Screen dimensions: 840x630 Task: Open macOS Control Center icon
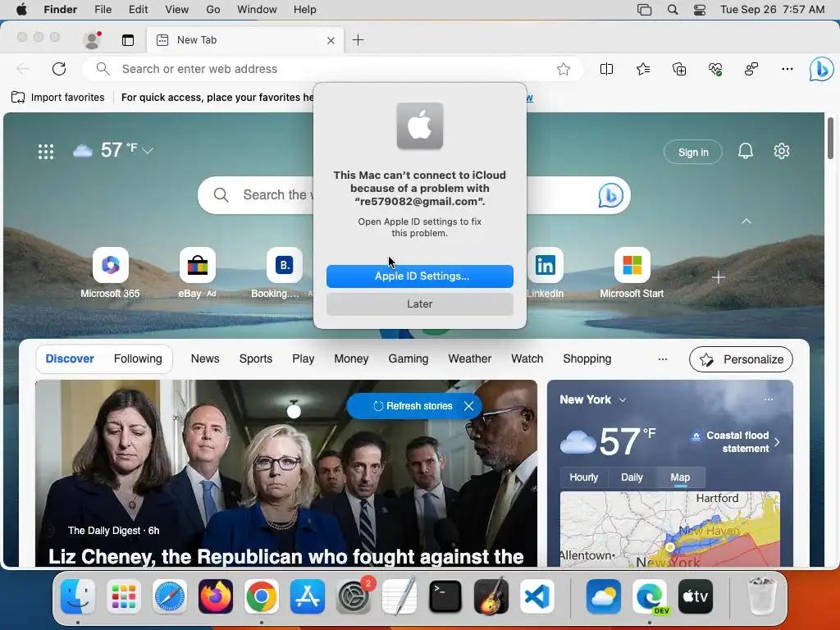click(699, 10)
